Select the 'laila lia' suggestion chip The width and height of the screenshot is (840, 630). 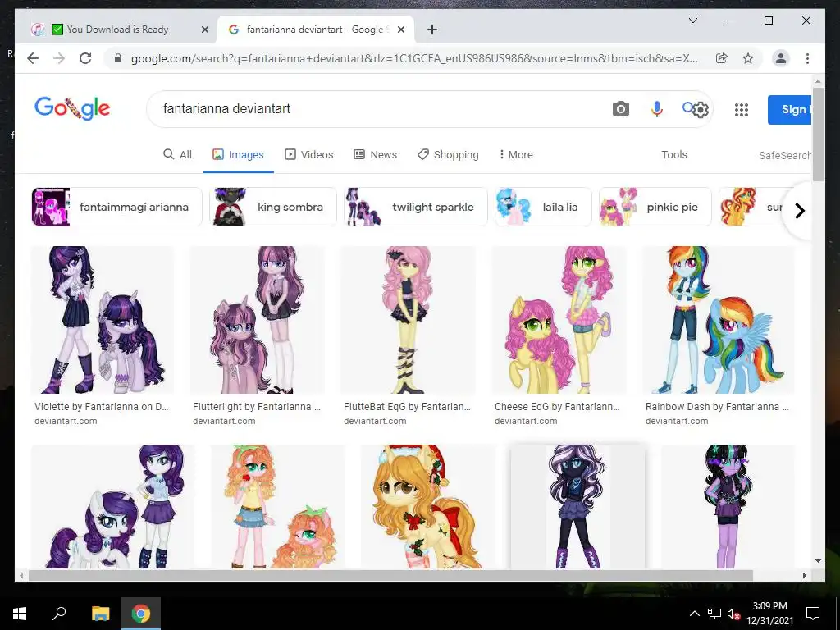[x=543, y=207]
